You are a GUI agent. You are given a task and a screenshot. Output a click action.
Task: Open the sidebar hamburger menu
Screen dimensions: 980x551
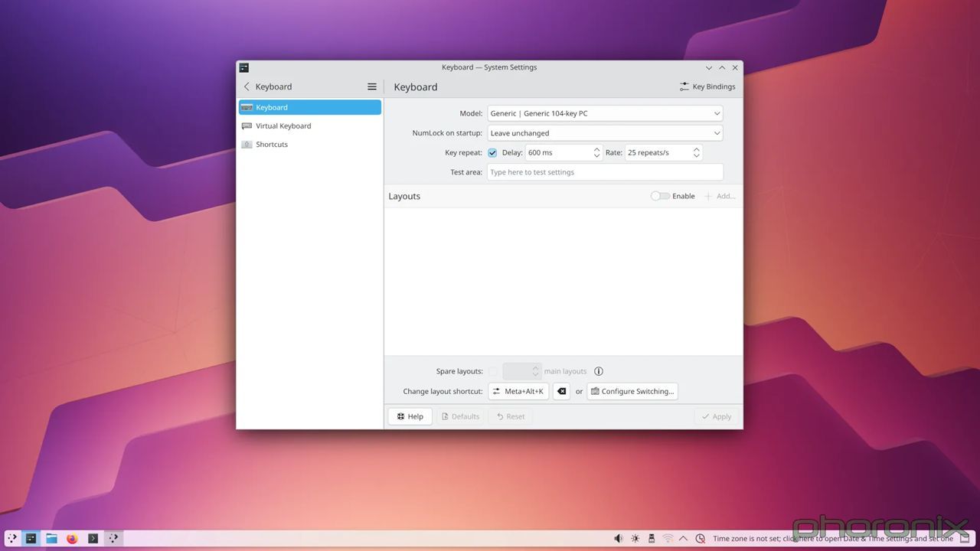point(371,86)
